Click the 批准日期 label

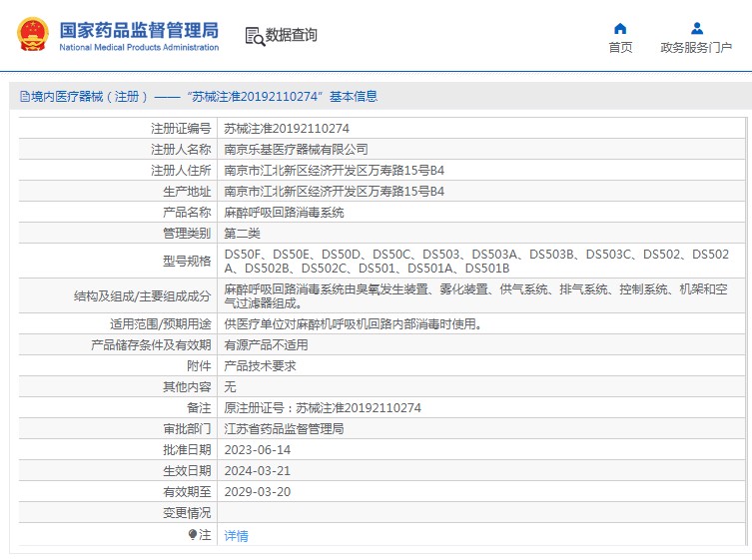[187, 450]
